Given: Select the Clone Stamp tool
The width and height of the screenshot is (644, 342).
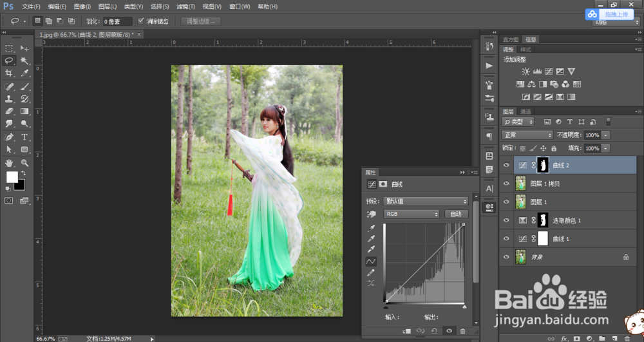Looking at the screenshot, I should coord(9,99).
